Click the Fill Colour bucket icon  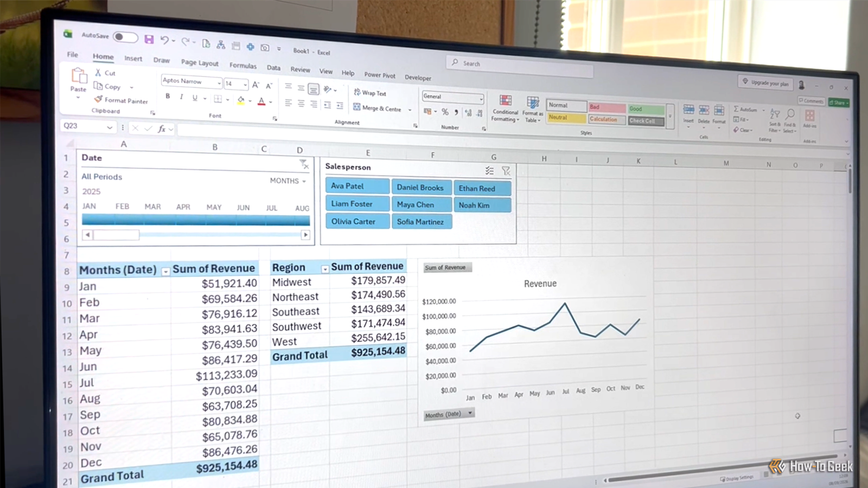pos(241,100)
